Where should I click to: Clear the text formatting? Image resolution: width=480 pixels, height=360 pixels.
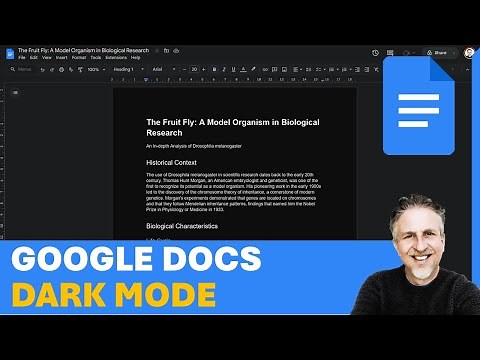tap(376, 69)
